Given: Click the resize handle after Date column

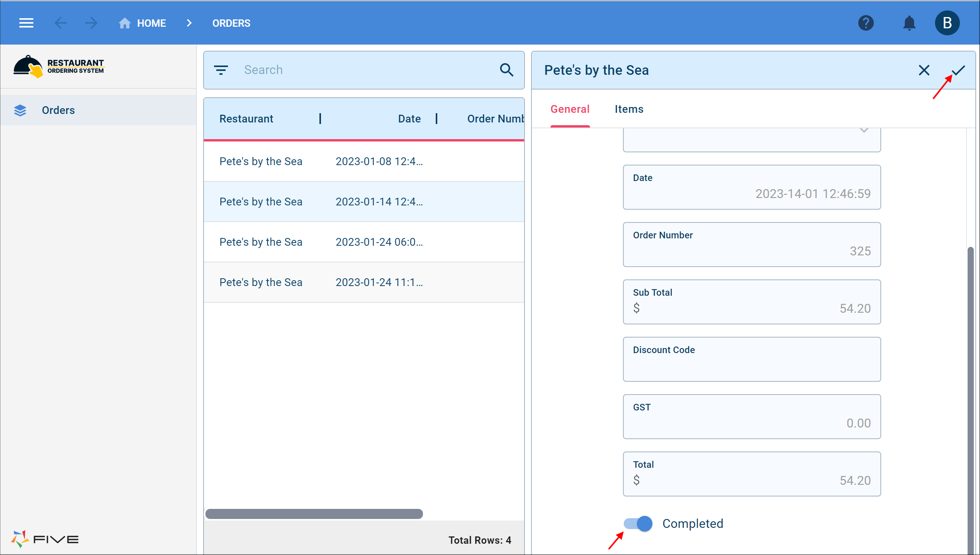Looking at the screenshot, I should tap(437, 119).
